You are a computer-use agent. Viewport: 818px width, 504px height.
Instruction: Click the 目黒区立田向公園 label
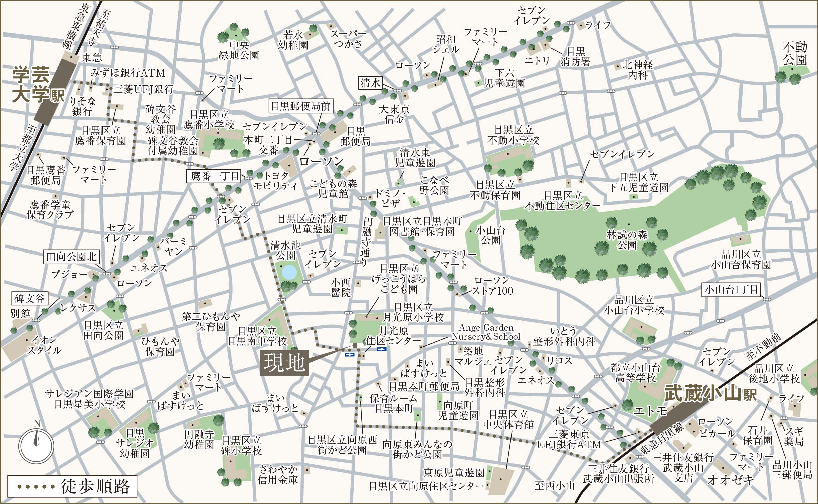point(104,330)
